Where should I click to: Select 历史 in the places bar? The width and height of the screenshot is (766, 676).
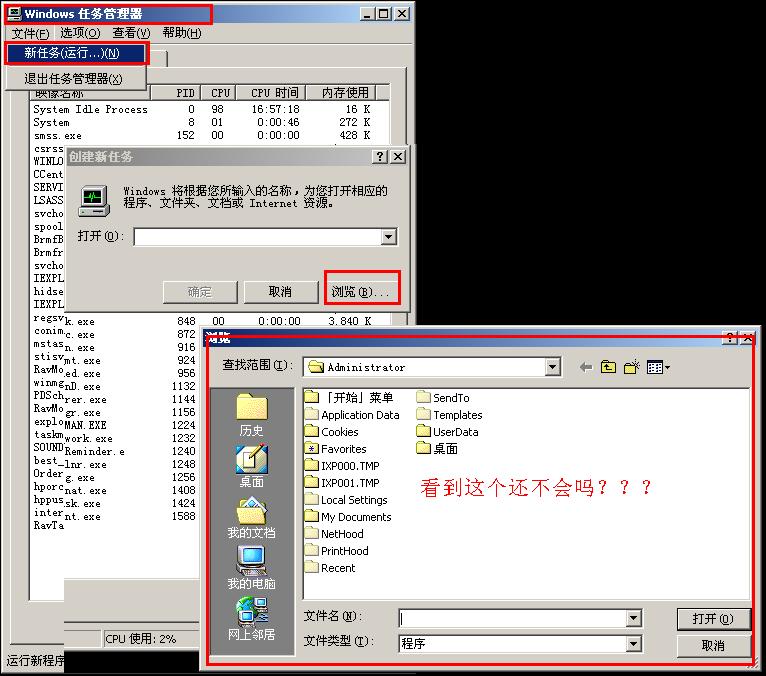point(252,415)
